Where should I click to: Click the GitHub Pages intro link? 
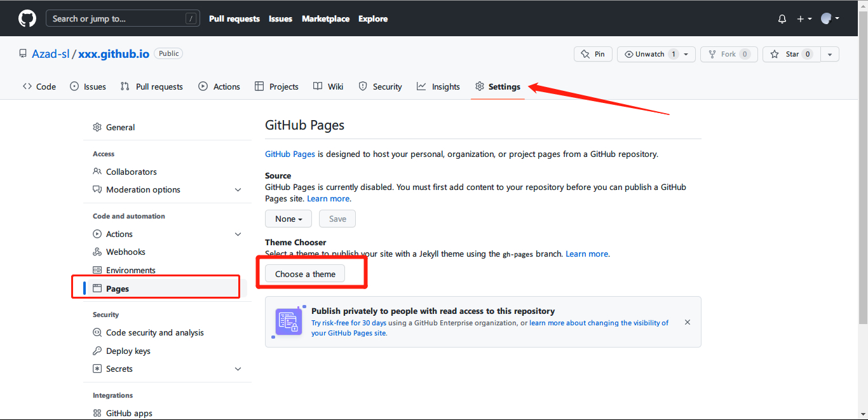click(x=290, y=154)
